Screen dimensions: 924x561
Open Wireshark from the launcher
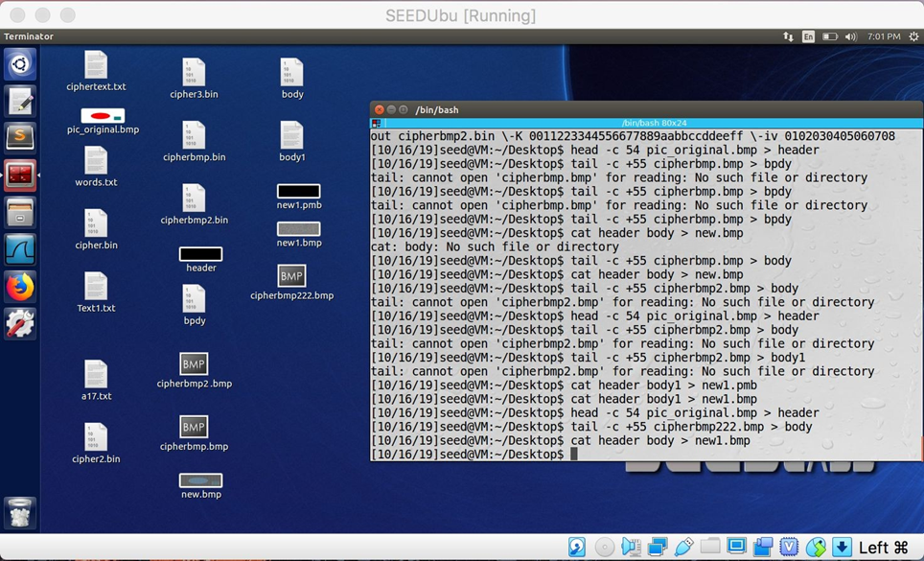19,247
